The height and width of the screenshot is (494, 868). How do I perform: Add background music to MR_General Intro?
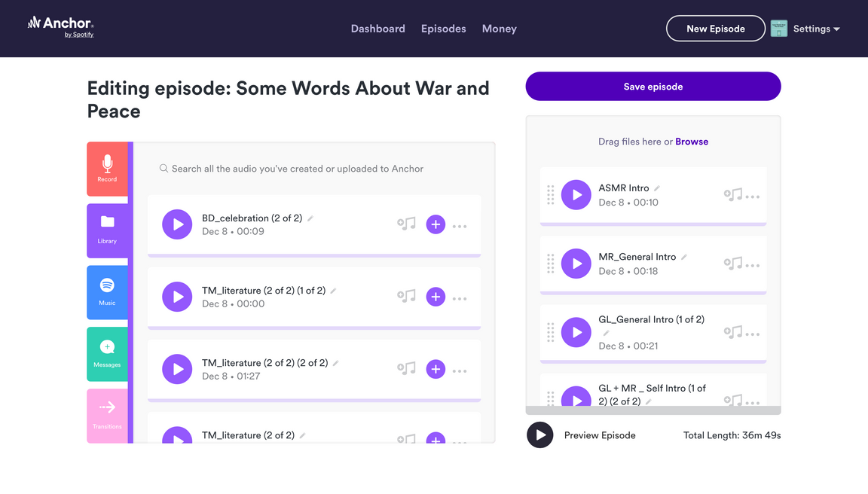tap(733, 263)
